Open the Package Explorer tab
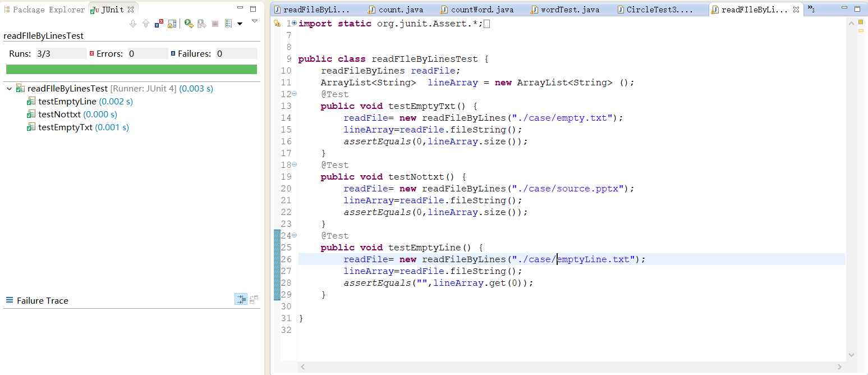 tap(44, 10)
